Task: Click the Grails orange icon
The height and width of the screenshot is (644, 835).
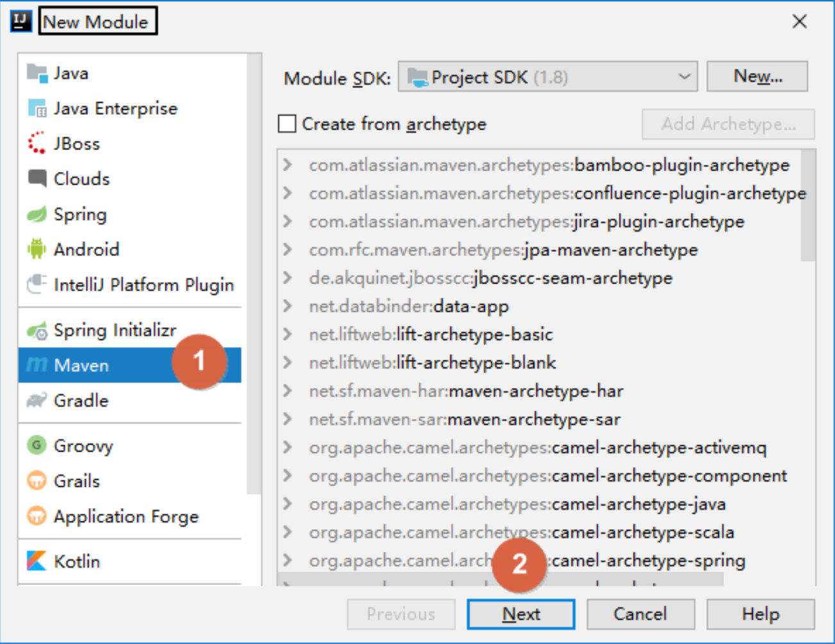Action: 37,480
